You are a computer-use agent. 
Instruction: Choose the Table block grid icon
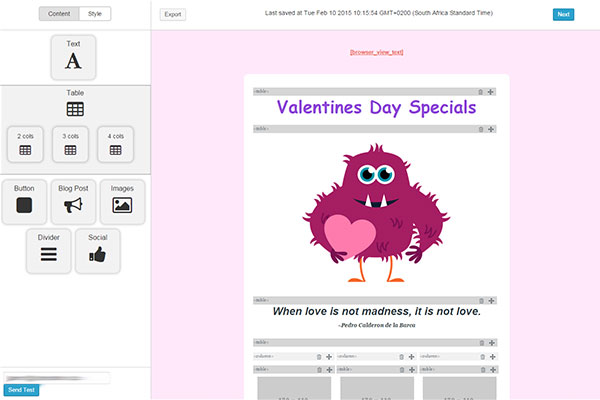[75, 109]
